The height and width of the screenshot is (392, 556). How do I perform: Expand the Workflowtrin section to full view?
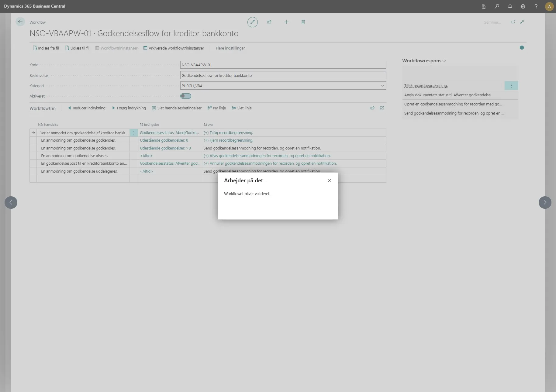pyautogui.click(x=382, y=108)
